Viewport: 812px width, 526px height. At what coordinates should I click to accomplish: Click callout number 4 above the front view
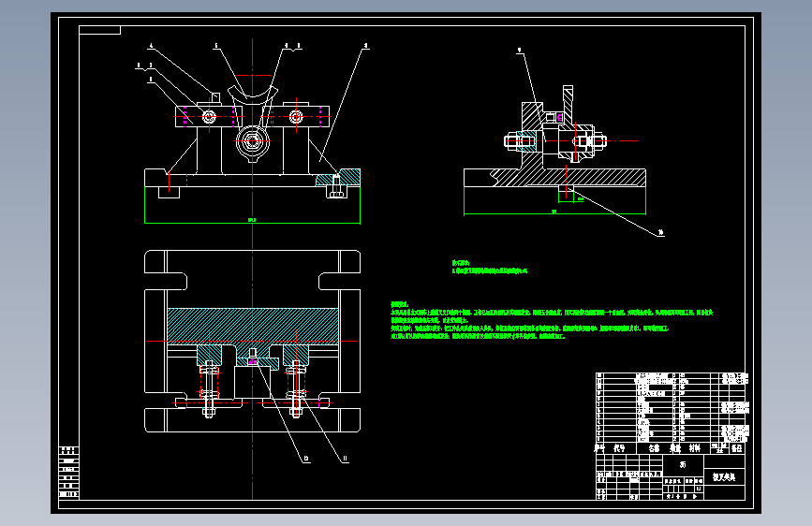151,46
